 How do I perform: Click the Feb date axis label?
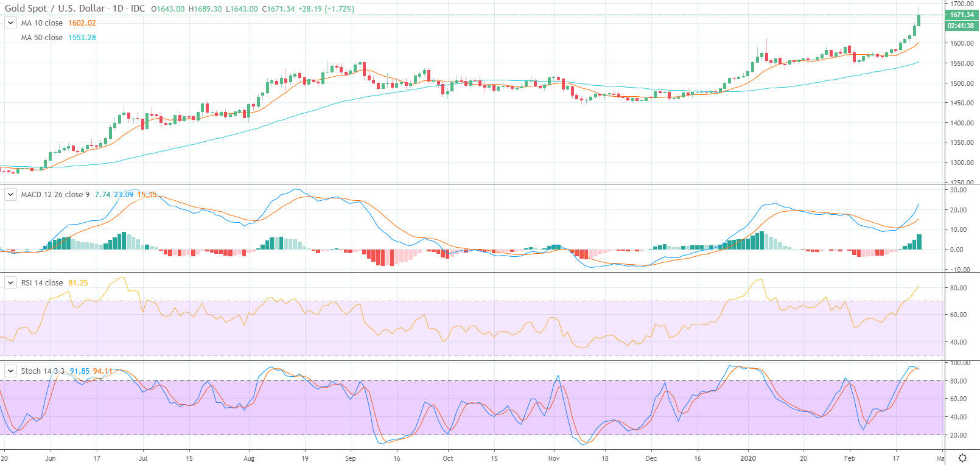click(849, 458)
